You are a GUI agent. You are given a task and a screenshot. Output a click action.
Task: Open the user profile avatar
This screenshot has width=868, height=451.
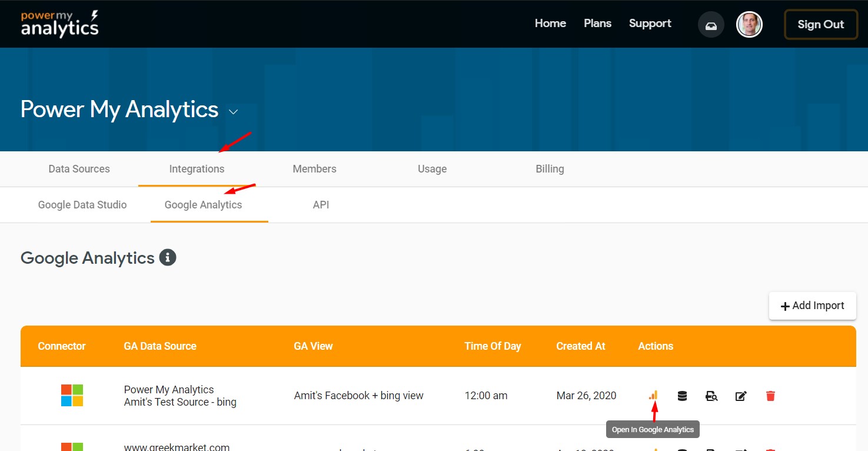(x=749, y=25)
